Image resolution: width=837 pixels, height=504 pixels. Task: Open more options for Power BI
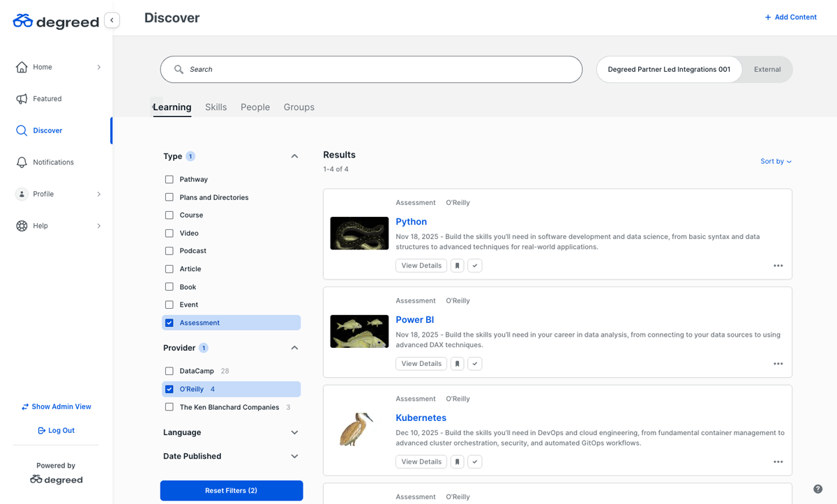778,364
